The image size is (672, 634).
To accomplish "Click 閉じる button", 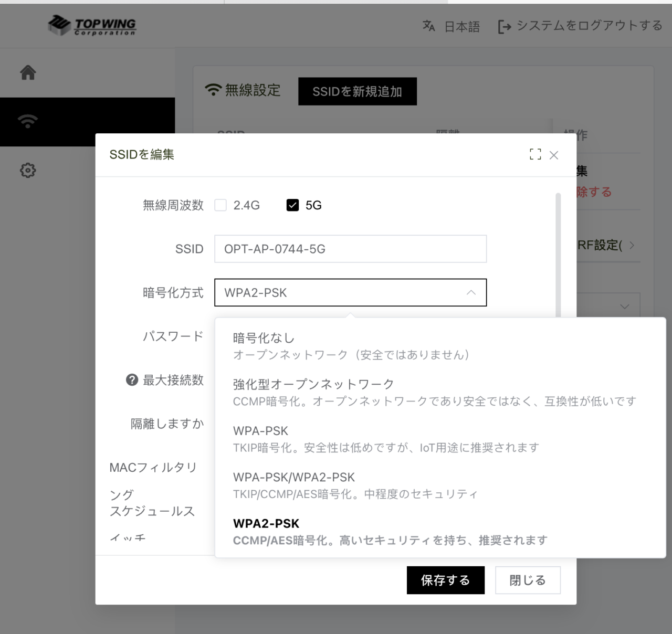I will click(528, 580).
